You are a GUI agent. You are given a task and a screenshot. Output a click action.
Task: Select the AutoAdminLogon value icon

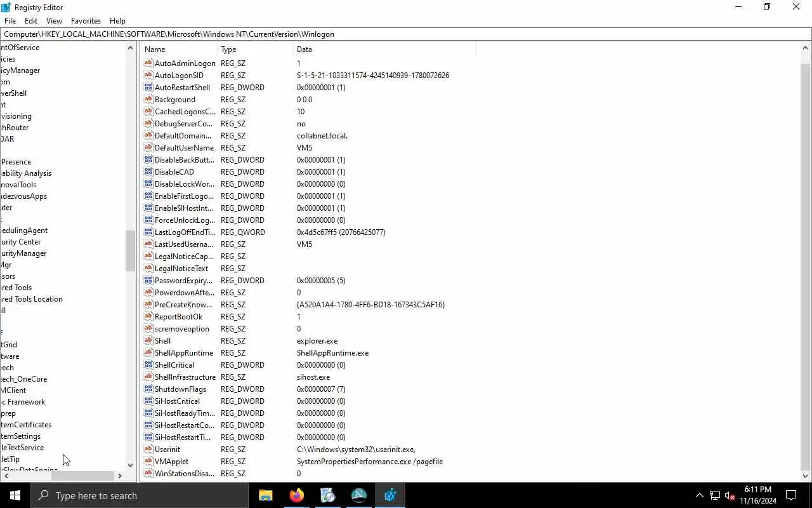point(148,63)
